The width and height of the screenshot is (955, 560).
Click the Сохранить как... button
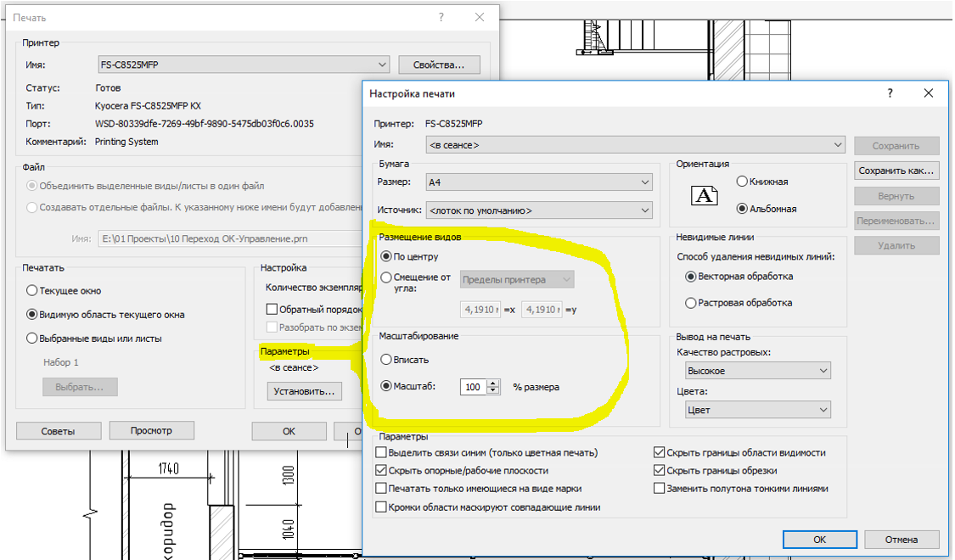tap(896, 171)
